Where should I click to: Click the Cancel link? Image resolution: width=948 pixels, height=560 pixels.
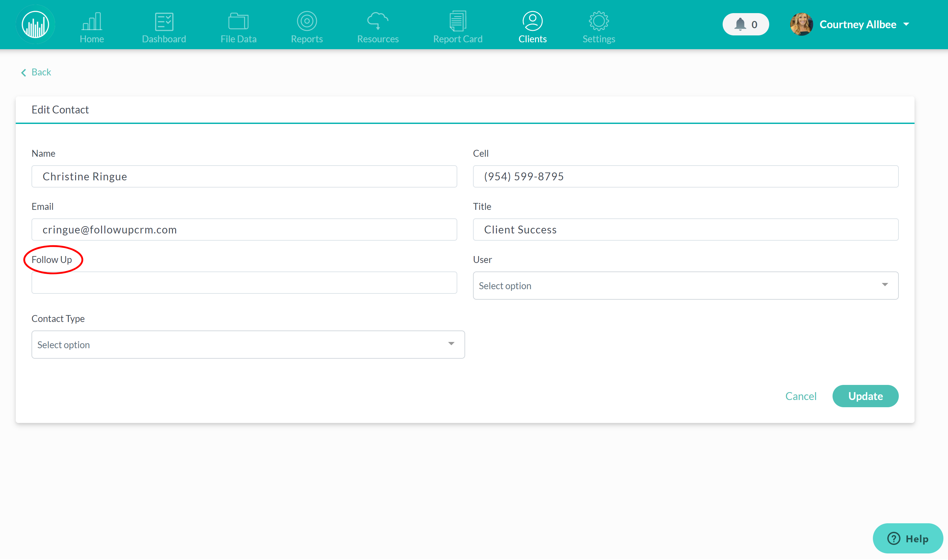(x=801, y=396)
